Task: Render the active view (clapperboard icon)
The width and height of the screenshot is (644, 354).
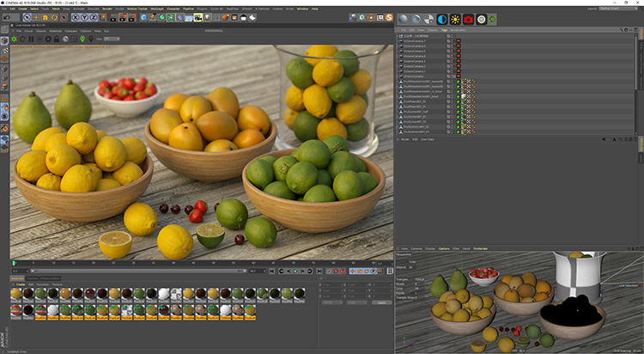Action: tap(113, 17)
